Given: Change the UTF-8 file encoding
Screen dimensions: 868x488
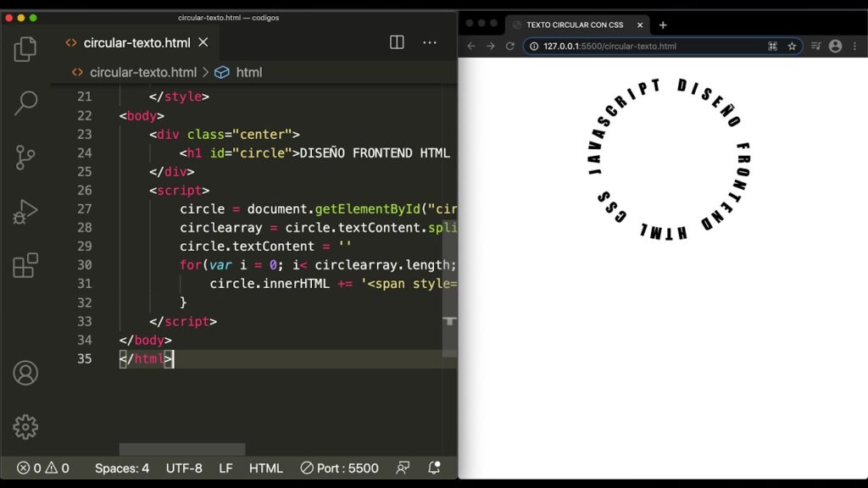Looking at the screenshot, I should [x=184, y=469].
